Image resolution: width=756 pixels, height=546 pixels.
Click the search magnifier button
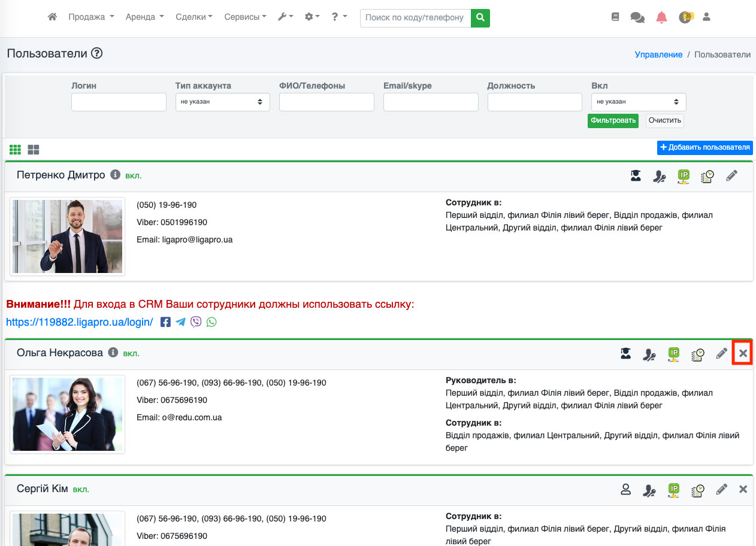[x=480, y=18]
